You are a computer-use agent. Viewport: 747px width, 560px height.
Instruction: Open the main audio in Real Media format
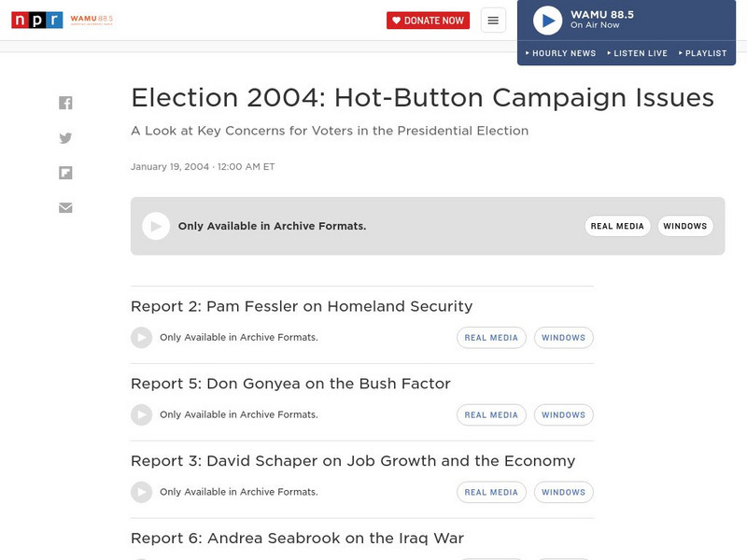[x=616, y=225]
